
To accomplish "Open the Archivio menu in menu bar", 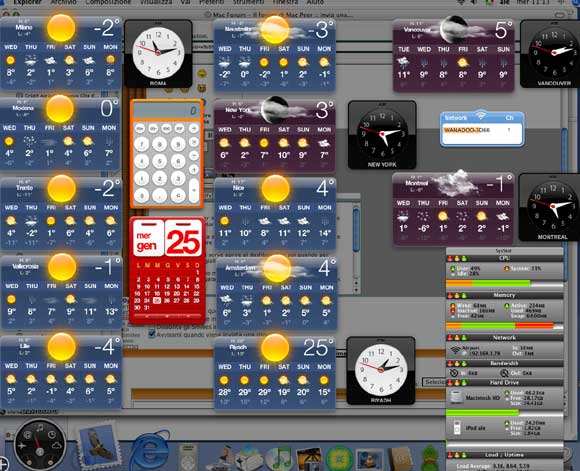I will [x=64, y=2].
